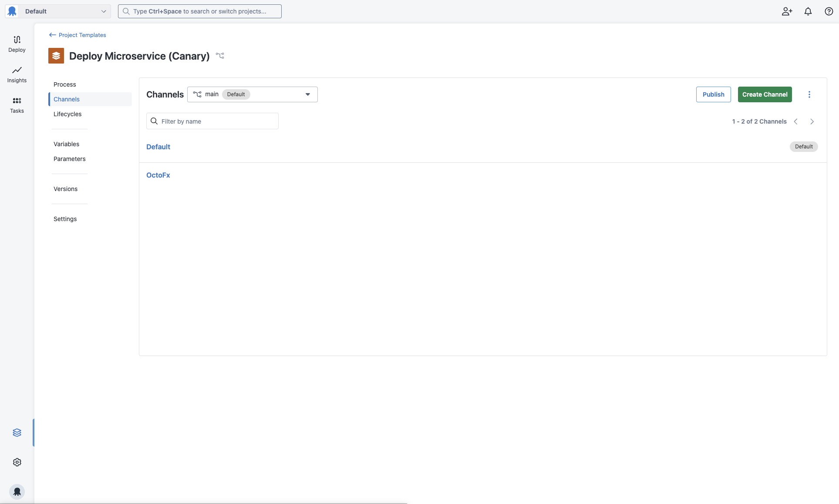Go to previous page of channels
This screenshot has width=839, height=504.
point(796,121)
